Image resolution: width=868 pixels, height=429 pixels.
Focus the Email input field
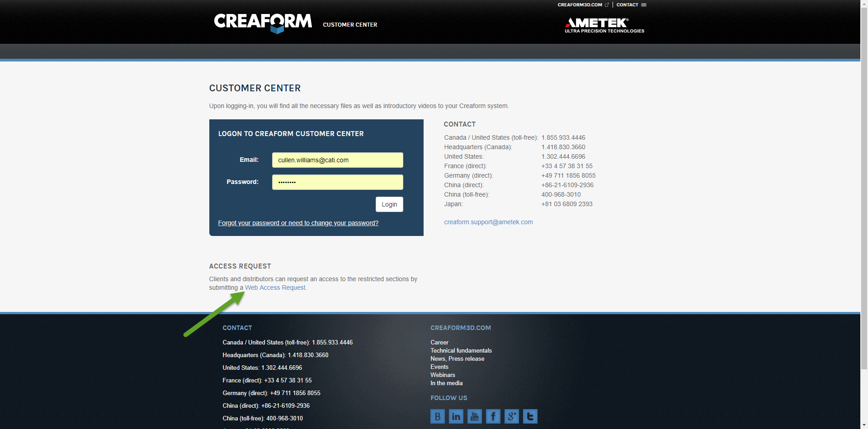tap(337, 160)
